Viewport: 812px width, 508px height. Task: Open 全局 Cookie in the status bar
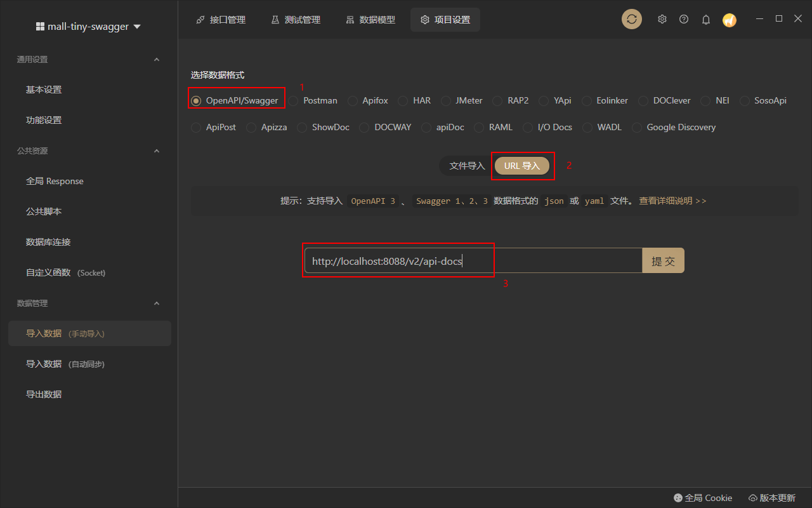[x=703, y=498]
